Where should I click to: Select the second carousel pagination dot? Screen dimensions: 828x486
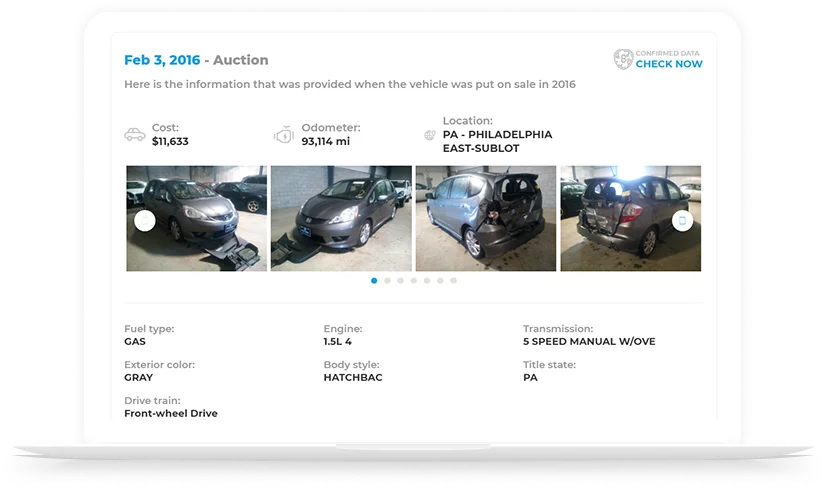pyautogui.click(x=387, y=281)
